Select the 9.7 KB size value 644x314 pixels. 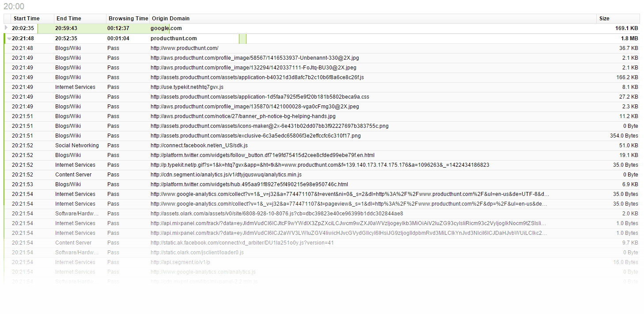pos(630,243)
